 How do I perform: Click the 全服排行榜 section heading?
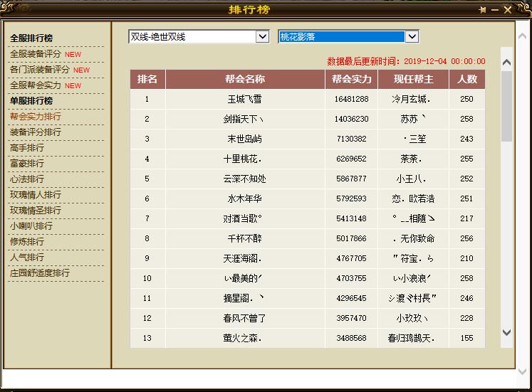coord(31,38)
